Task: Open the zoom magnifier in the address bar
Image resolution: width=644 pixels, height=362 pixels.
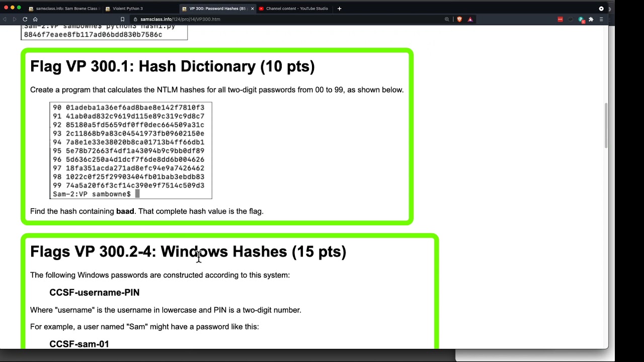Action: coord(447,19)
